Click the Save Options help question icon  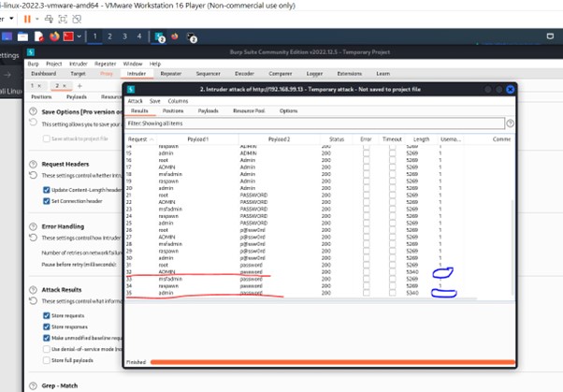(x=33, y=111)
